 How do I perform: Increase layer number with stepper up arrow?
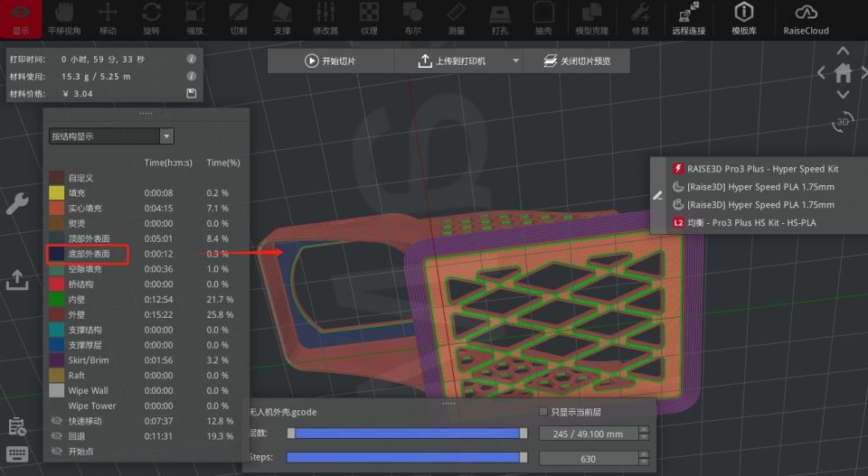coord(643,430)
